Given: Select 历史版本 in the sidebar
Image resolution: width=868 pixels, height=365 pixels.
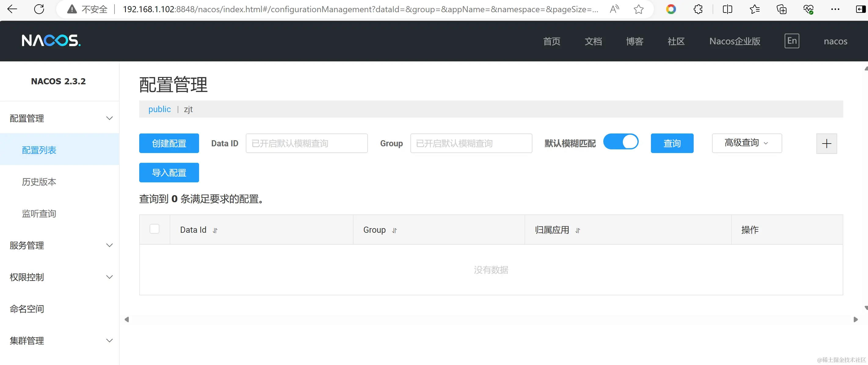Looking at the screenshot, I should 39,182.
